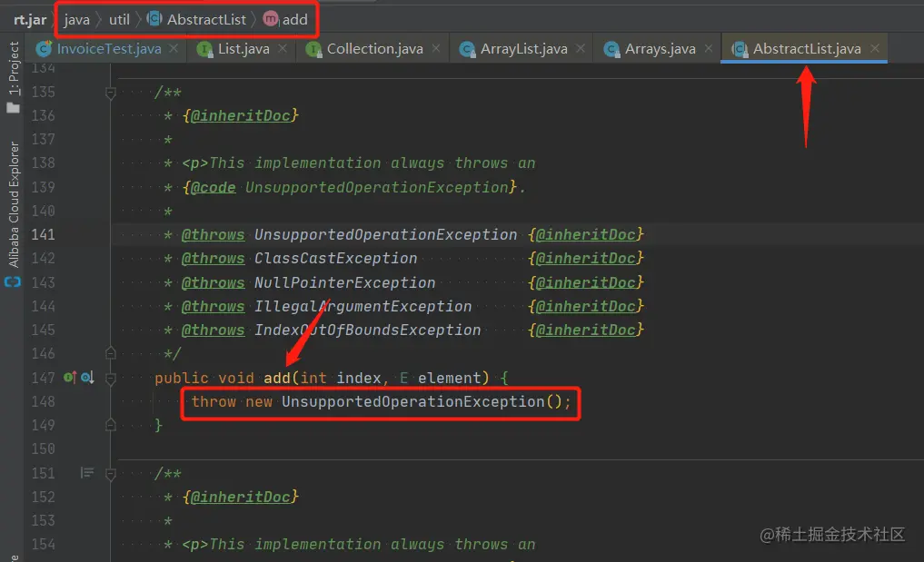Click the Arrays.java class icon
Viewport: 924px width, 562px height.
click(611, 50)
